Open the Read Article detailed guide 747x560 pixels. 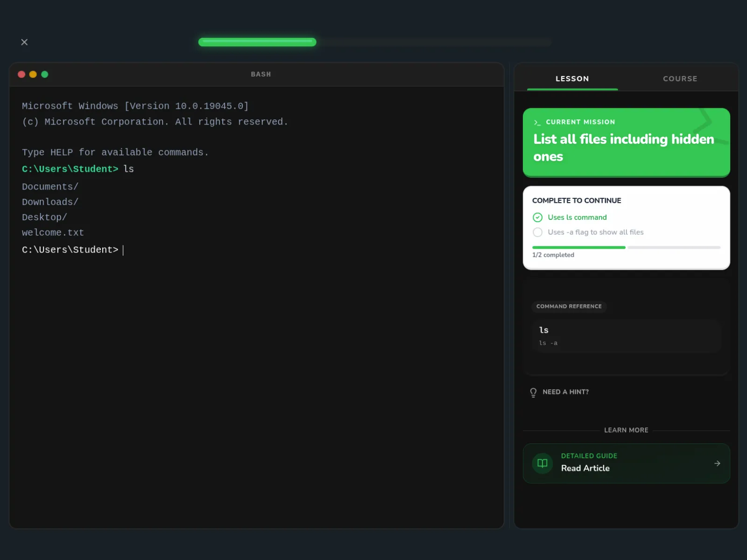[627, 463]
